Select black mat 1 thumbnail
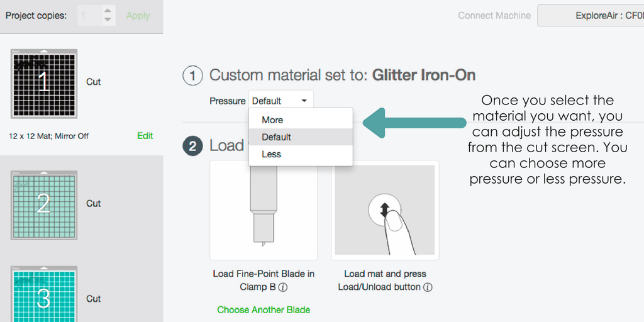Screen dimensions: 644x322 [44, 84]
